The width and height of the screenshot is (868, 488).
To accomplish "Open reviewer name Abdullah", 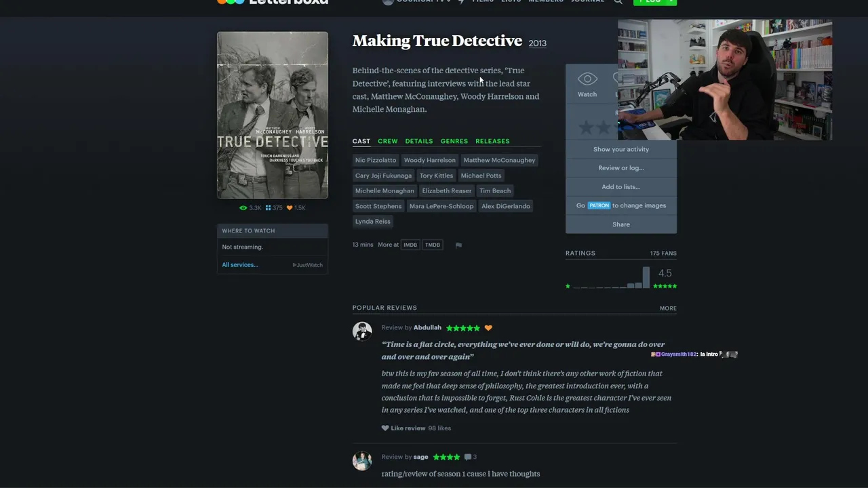I will 427,328.
